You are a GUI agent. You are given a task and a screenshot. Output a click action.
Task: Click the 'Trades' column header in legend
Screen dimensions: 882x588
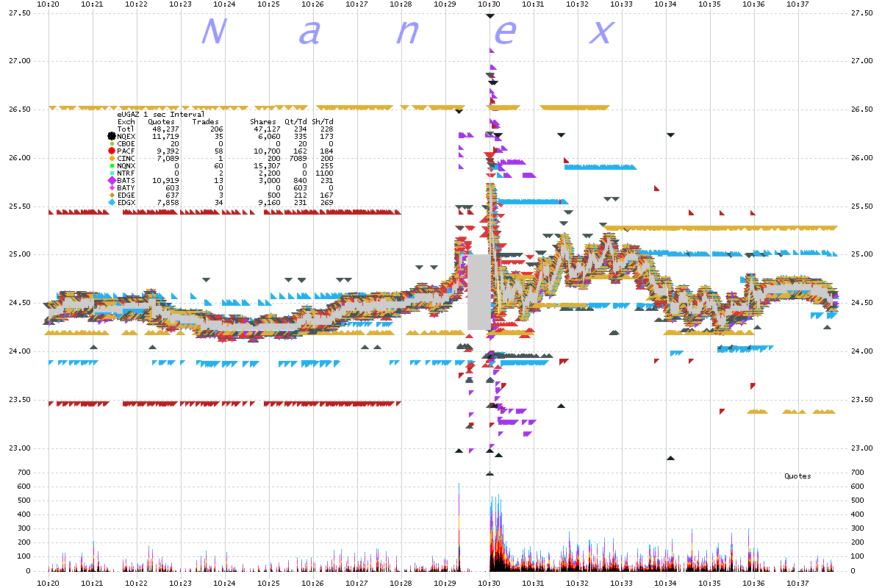click(206, 122)
